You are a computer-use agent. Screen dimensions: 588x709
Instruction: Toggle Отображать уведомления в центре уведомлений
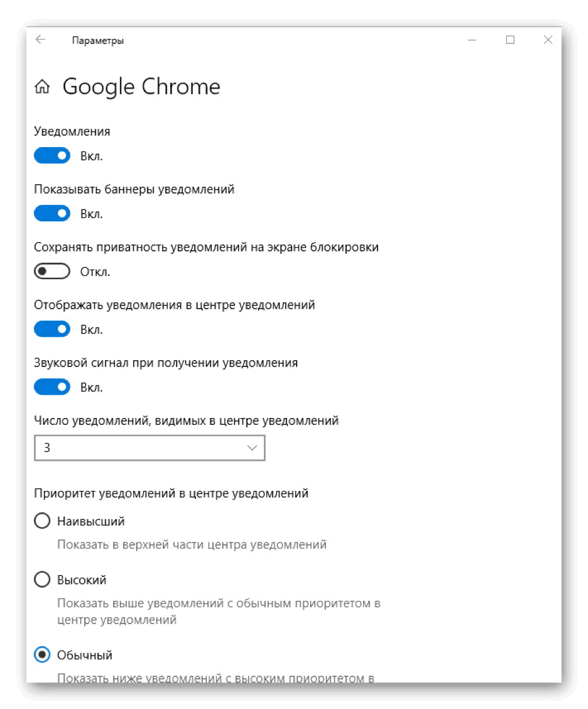[x=52, y=329]
